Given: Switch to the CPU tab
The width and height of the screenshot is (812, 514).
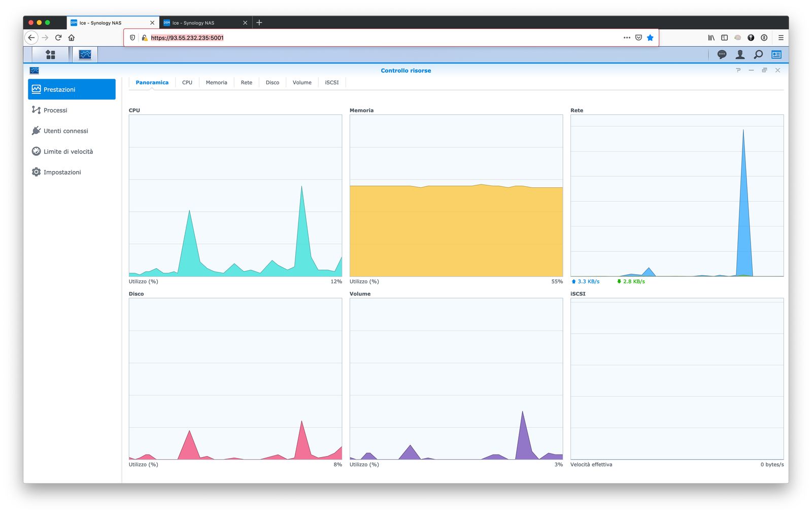Looking at the screenshot, I should (187, 82).
